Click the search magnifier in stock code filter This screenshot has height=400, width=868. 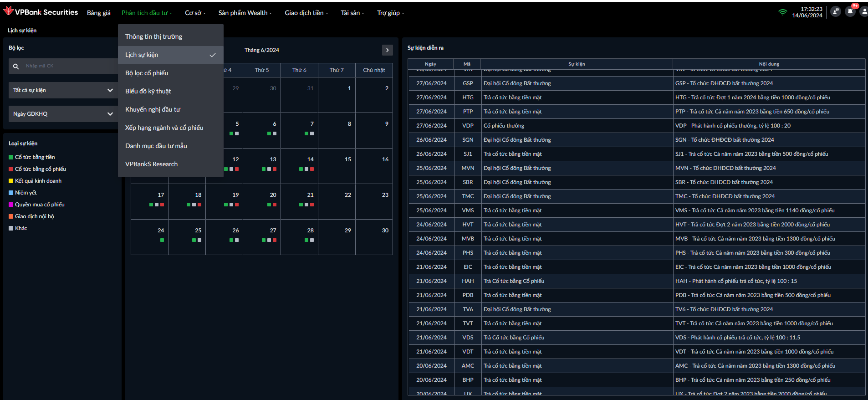[x=16, y=67]
